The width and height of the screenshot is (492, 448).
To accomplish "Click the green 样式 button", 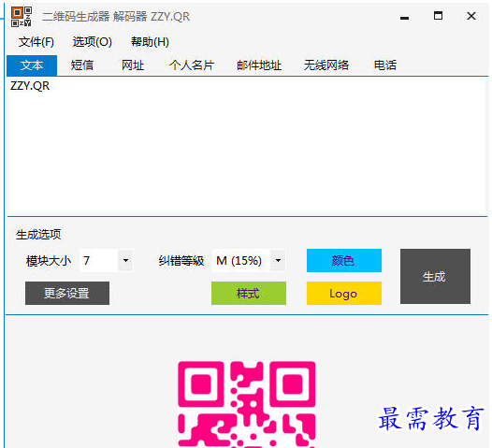I will (249, 294).
